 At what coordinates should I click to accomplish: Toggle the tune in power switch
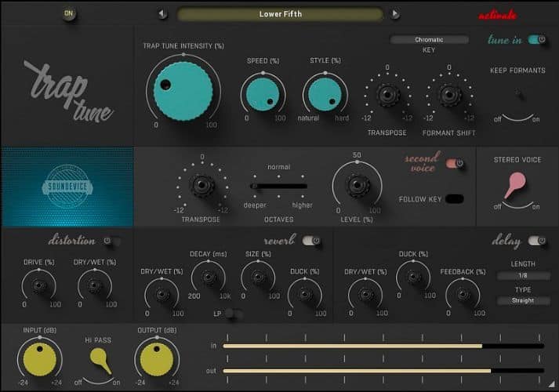(537, 39)
